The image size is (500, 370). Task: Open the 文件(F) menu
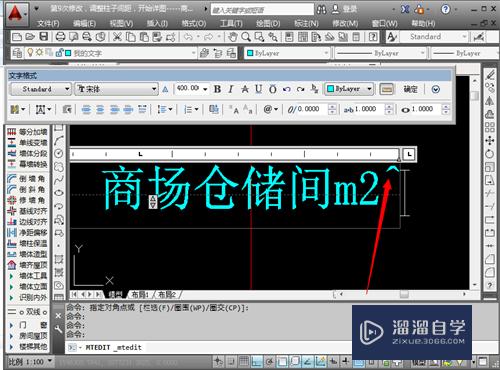coord(48,24)
